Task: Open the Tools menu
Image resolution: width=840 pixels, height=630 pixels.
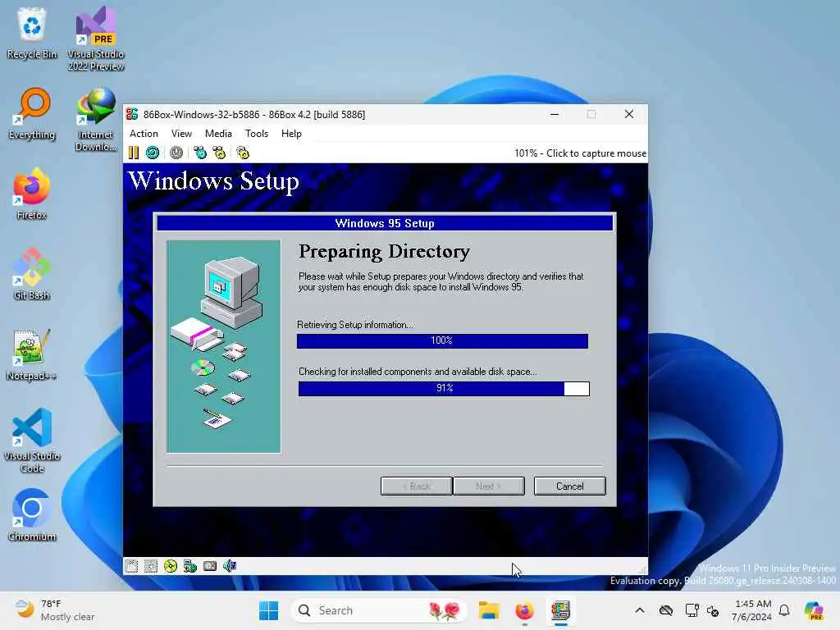Action: (x=257, y=134)
